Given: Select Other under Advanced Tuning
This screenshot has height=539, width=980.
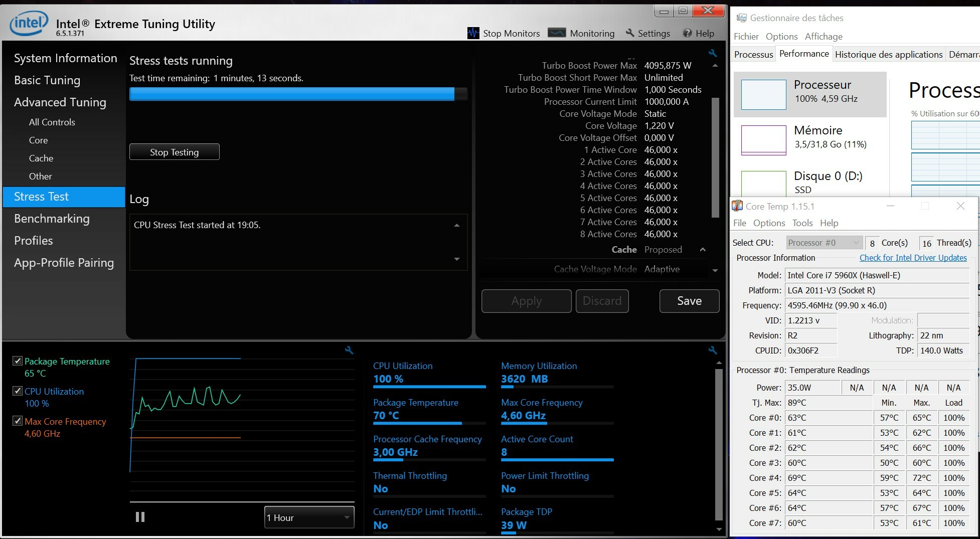Looking at the screenshot, I should (x=41, y=176).
